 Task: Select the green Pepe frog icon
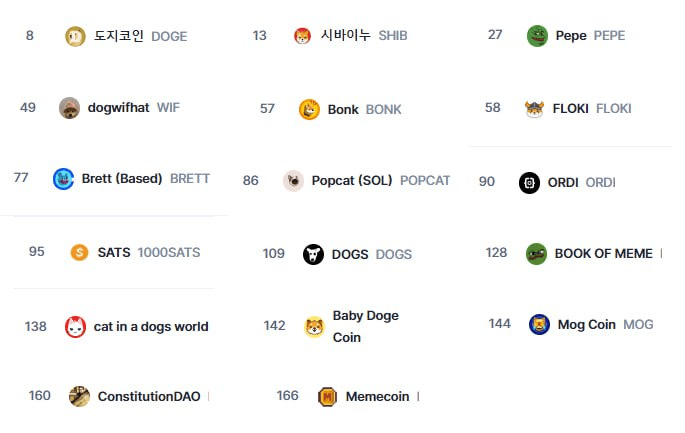tap(537, 36)
